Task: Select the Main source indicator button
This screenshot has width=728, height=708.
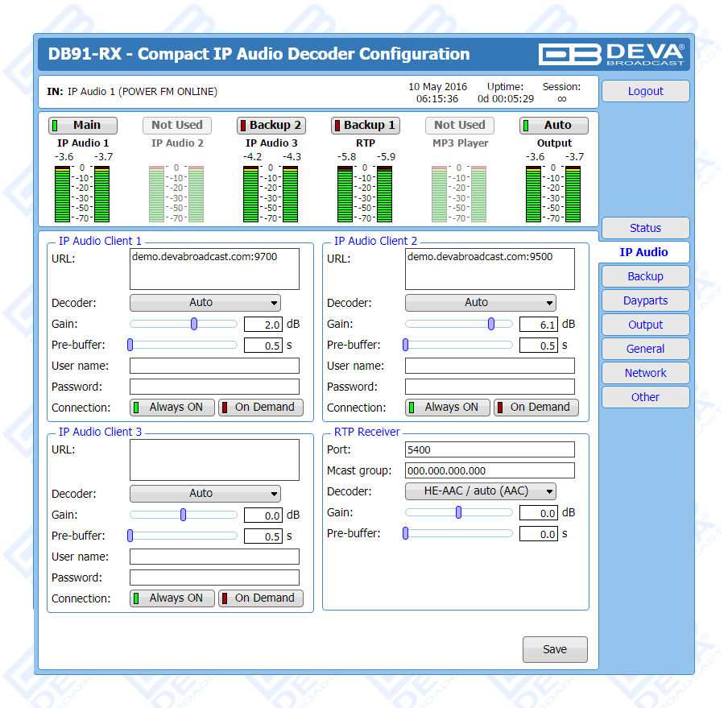Action: [82, 126]
